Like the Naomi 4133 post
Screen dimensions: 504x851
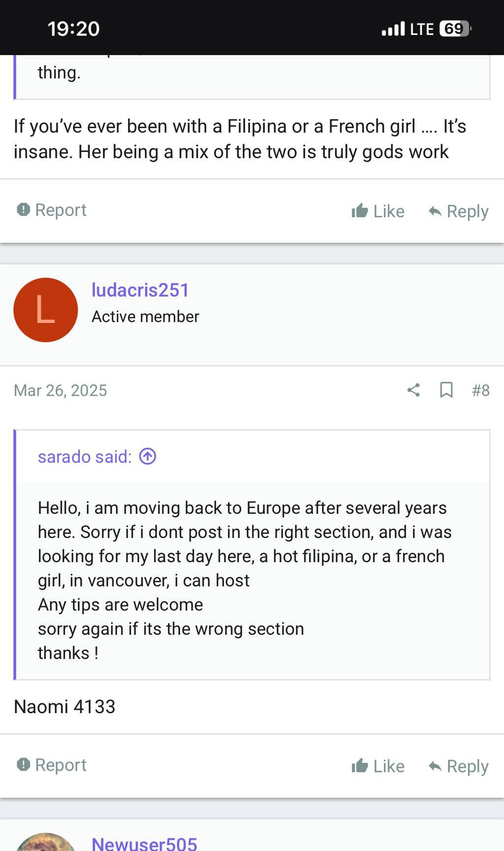(378, 766)
